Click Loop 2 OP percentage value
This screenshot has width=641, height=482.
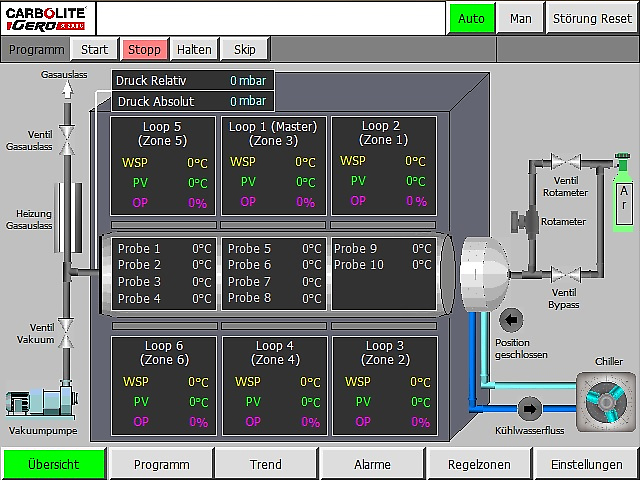[x=416, y=201]
